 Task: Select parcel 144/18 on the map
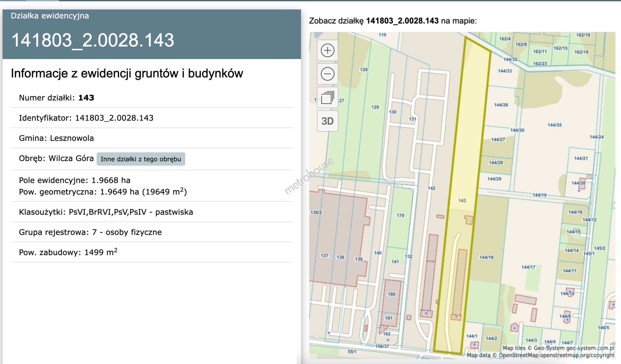point(486,257)
